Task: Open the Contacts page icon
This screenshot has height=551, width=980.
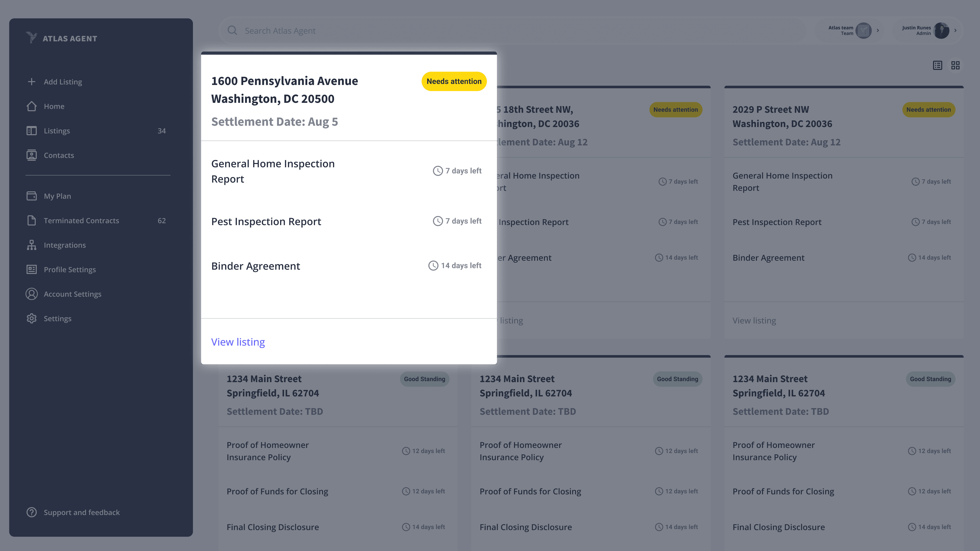Action: 32,155
